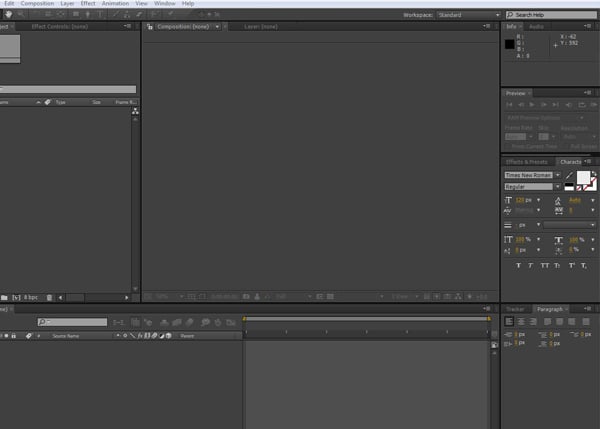Align paragraph text left
600x429 pixels.
coord(509,321)
